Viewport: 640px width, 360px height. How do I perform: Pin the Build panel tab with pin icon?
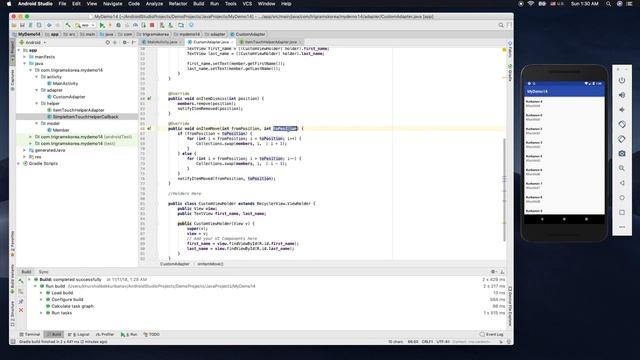click(21, 301)
